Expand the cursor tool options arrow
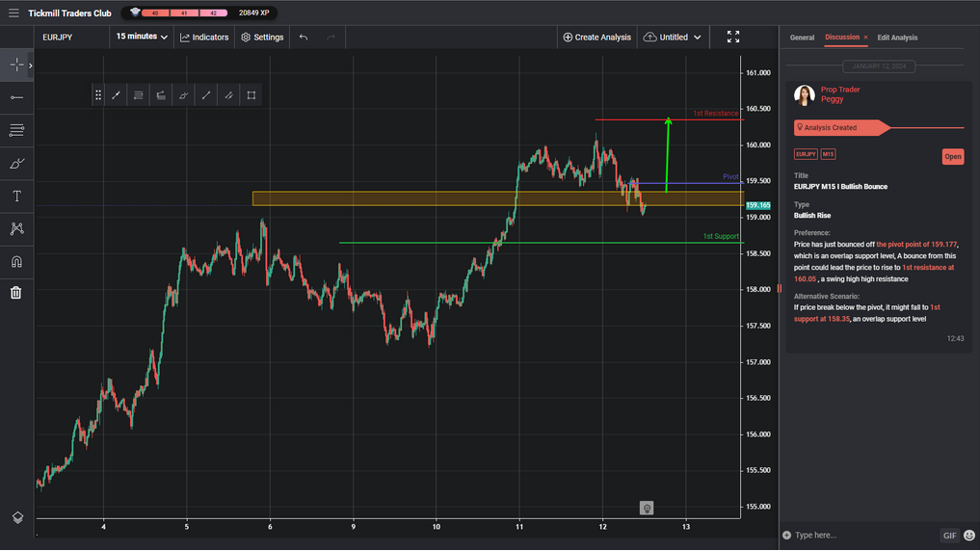Viewport: 980px width, 551px height. pyautogui.click(x=31, y=65)
